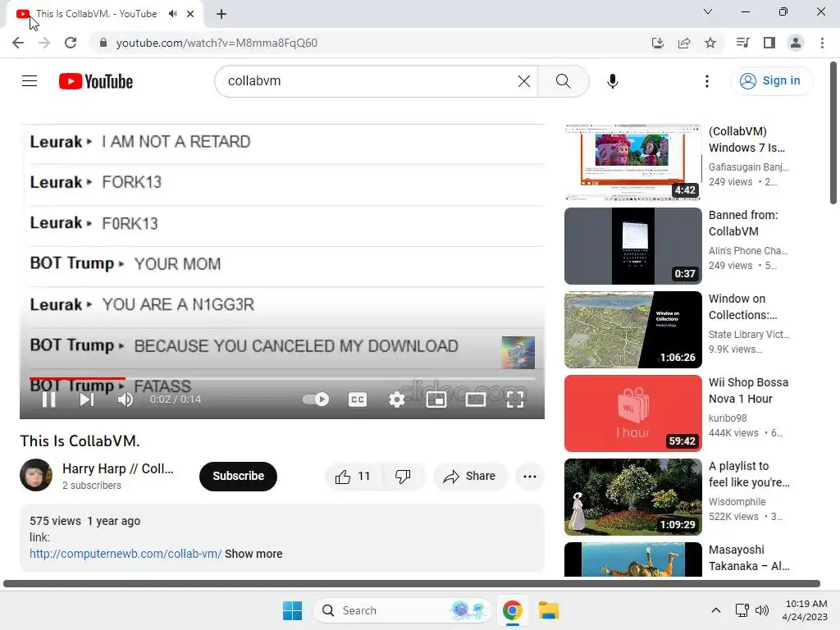The width and height of the screenshot is (840, 630).
Task: Run the search with magnifier button
Action: click(x=563, y=81)
